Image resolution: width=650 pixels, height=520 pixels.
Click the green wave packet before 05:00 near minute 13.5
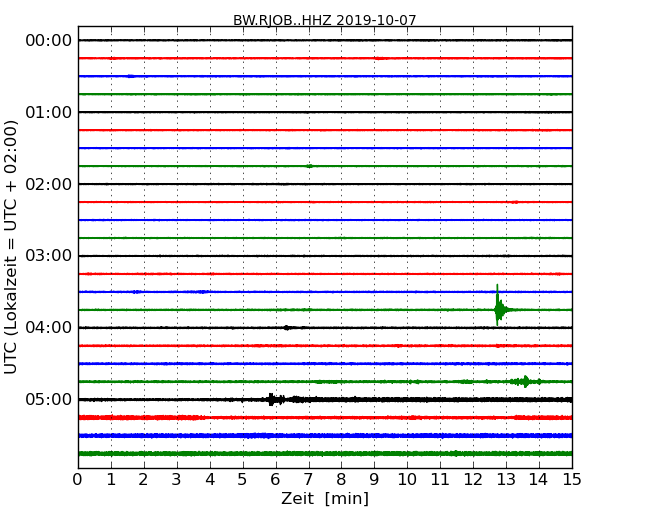click(525, 381)
